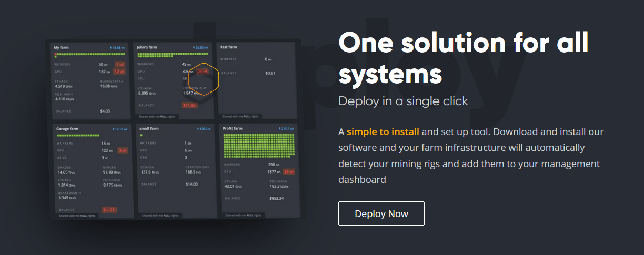Click the 4.110 kSol/s Equihash rate in My farm
Viewport: 644px width, 255px height.
(65, 98)
